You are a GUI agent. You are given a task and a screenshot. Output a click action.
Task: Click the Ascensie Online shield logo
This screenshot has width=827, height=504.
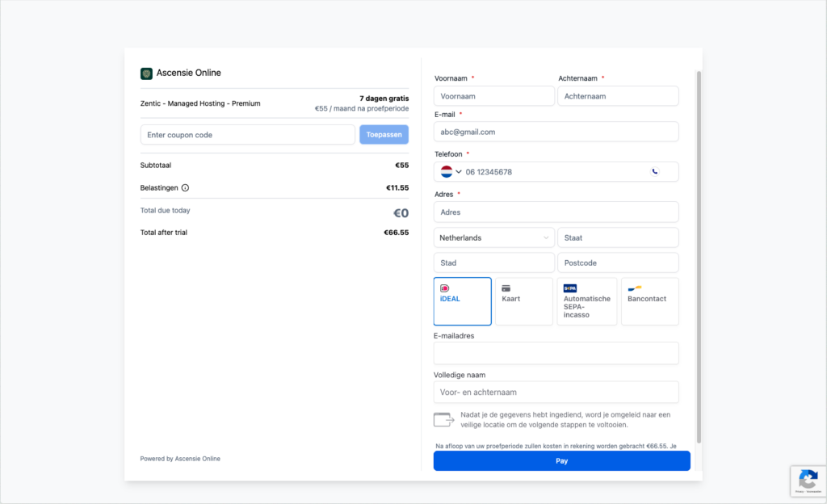[x=146, y=73]
